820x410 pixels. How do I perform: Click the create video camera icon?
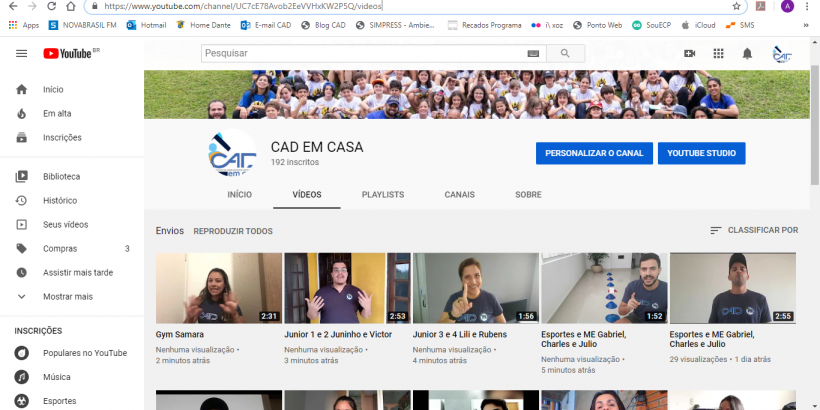click(x=689, y=53)
